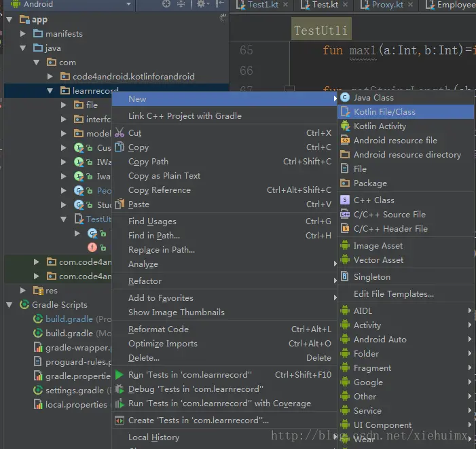476x449 pixels.
Task: Click the Create Tests icon
Action: [120, 420]
